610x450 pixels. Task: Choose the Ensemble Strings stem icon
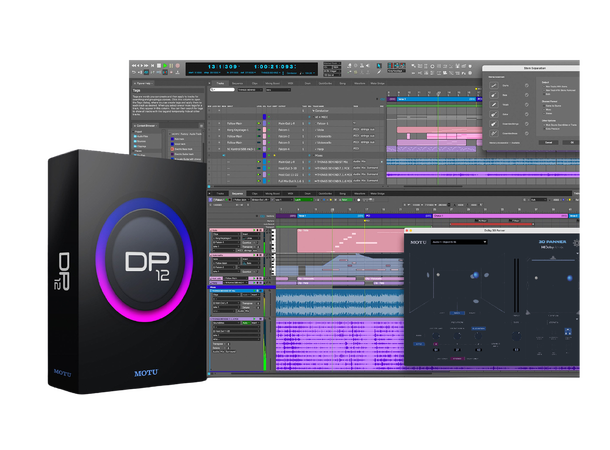[x=494, y=124]
